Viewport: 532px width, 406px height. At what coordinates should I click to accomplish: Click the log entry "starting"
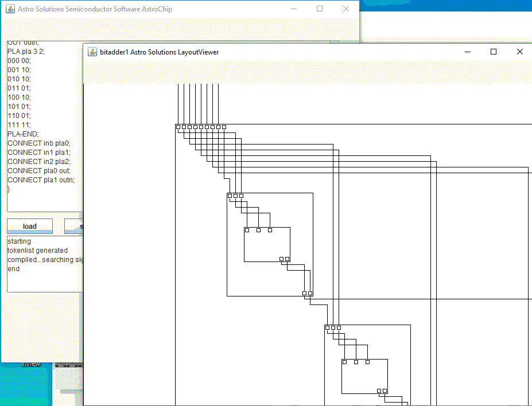[19, 241]
